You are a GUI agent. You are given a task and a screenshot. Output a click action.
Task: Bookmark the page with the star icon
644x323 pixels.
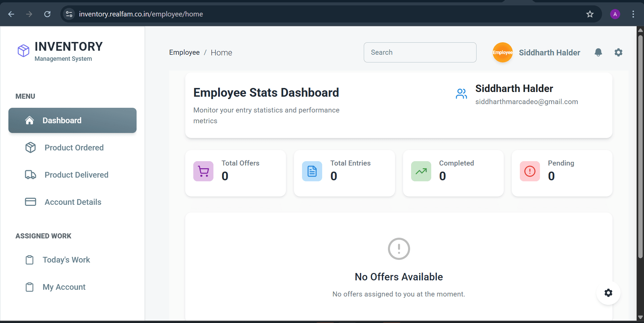[x=590, y=14]
